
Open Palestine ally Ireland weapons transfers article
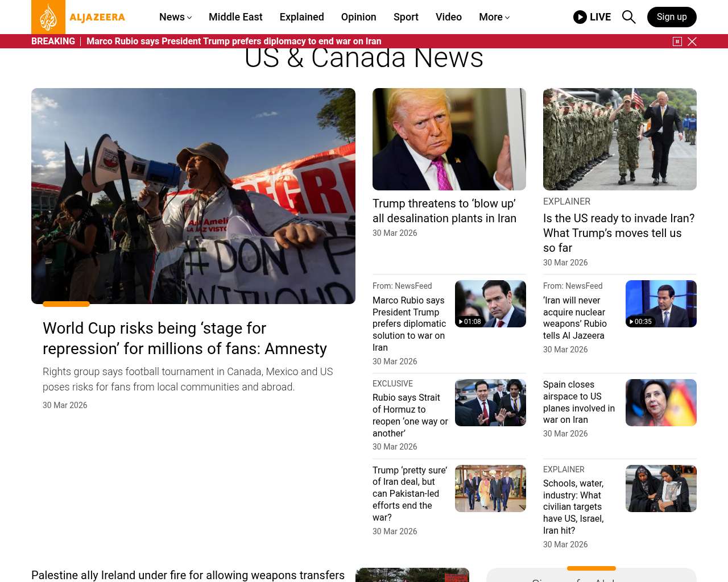(x=188, y=575)
